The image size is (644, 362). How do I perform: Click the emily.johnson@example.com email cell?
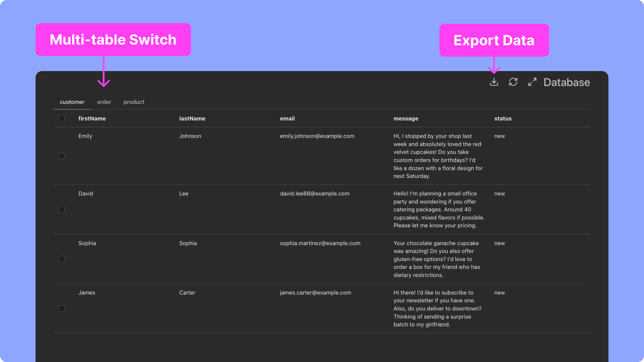[x=317, y=136]
